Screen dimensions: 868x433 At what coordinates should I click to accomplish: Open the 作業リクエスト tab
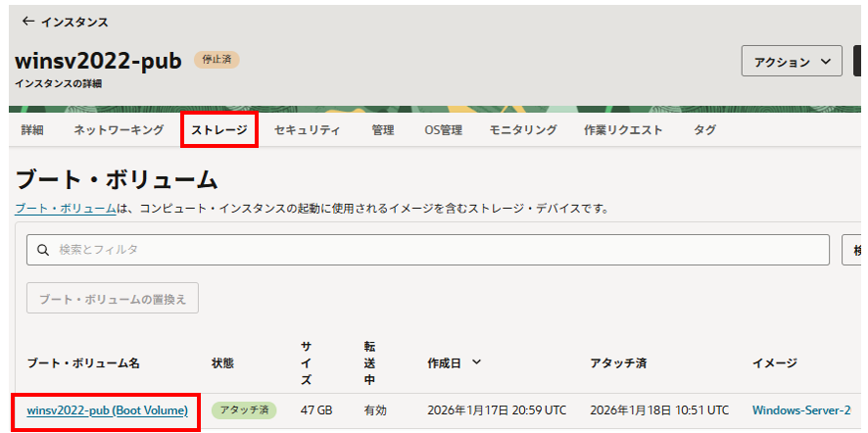[623, 129]
